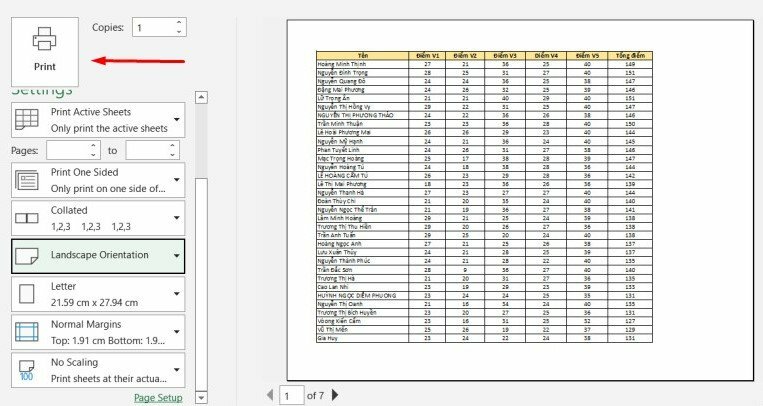Image resolution: width=763 pixels, height=406 pixels.
Task: Click the 'Tổng điểm' column header
Action: (630, 55)
